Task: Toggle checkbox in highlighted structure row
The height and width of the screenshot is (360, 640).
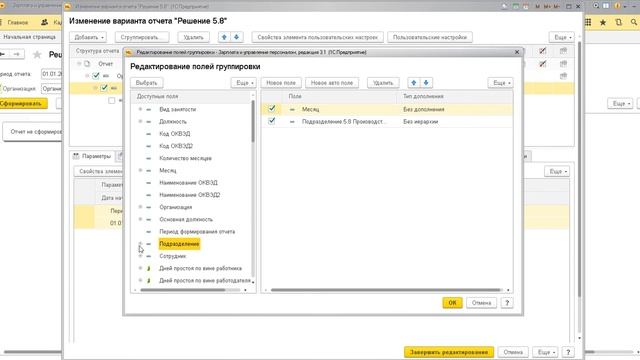Action: pyautogui.click(x=104, y=88)
